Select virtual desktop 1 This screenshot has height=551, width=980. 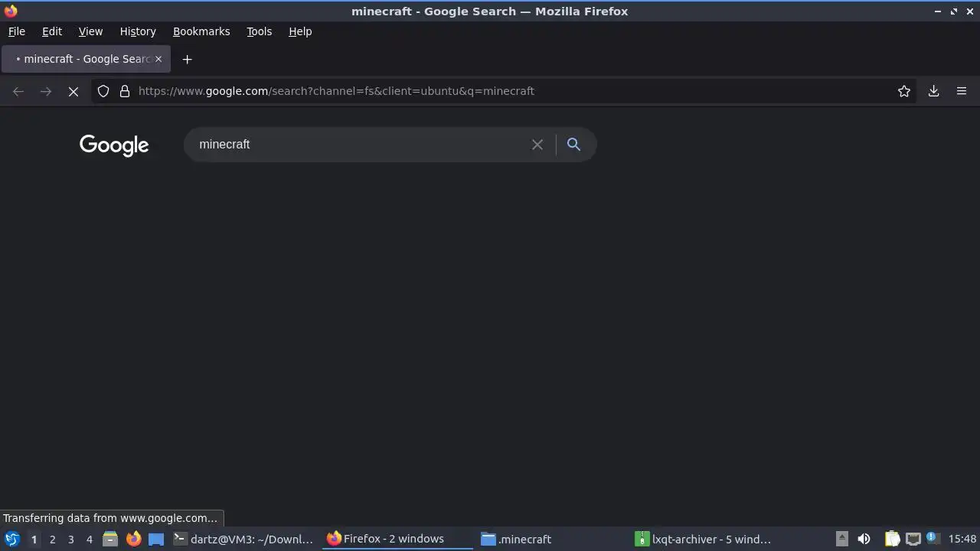click(x=34, y=540)
